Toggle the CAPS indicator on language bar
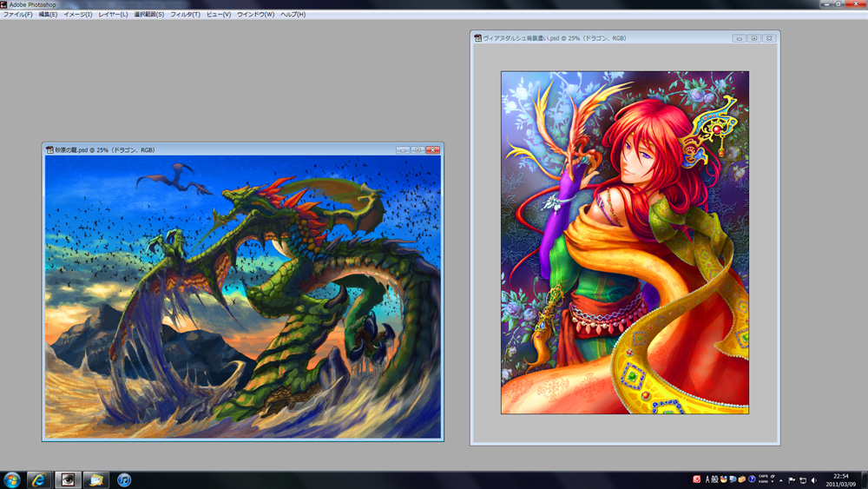The height and width of the screenshot is (489, 868). click(x=763, y=476)
